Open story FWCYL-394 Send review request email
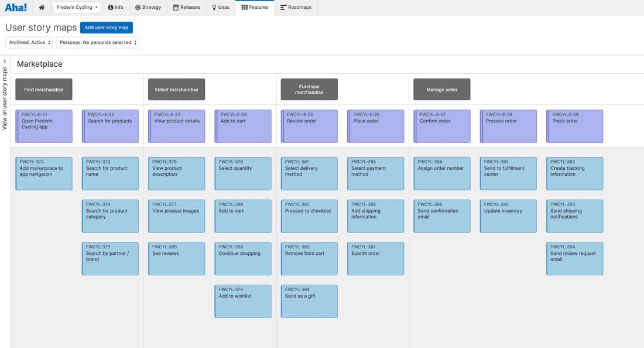The image size is (644, 348). point(574,259)
